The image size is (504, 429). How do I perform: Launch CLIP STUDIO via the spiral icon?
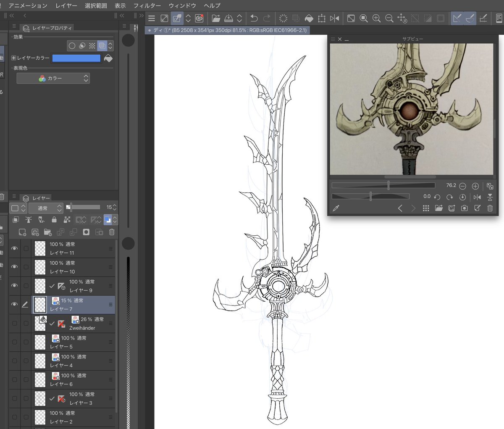[x=199, y=18]
